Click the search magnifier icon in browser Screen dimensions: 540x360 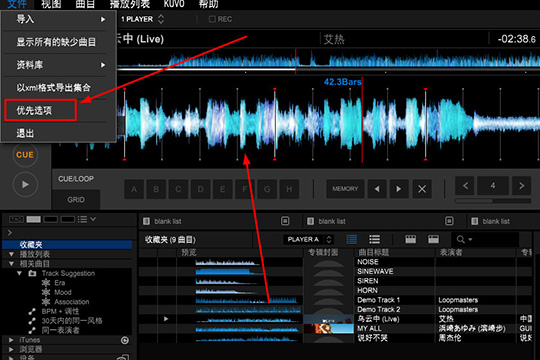[x=461, y=239]
